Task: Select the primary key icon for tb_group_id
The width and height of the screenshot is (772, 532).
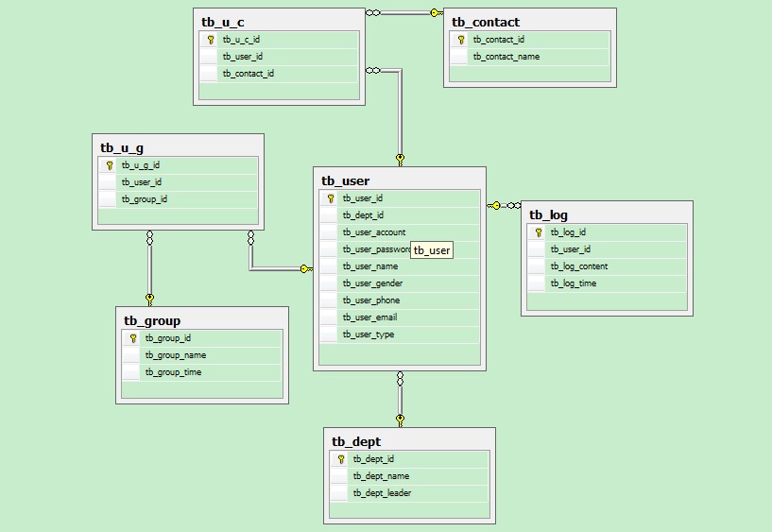Action: tap(133, 338)
